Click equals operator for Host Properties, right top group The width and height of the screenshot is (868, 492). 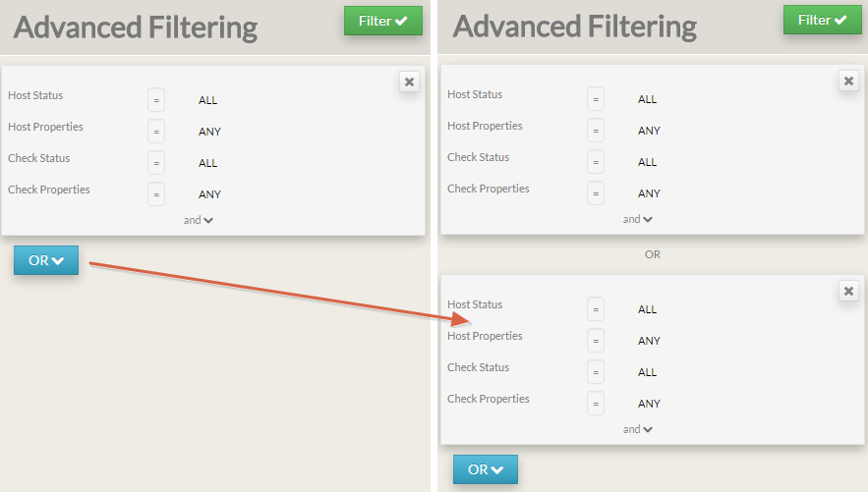click(x=596, y=131)
